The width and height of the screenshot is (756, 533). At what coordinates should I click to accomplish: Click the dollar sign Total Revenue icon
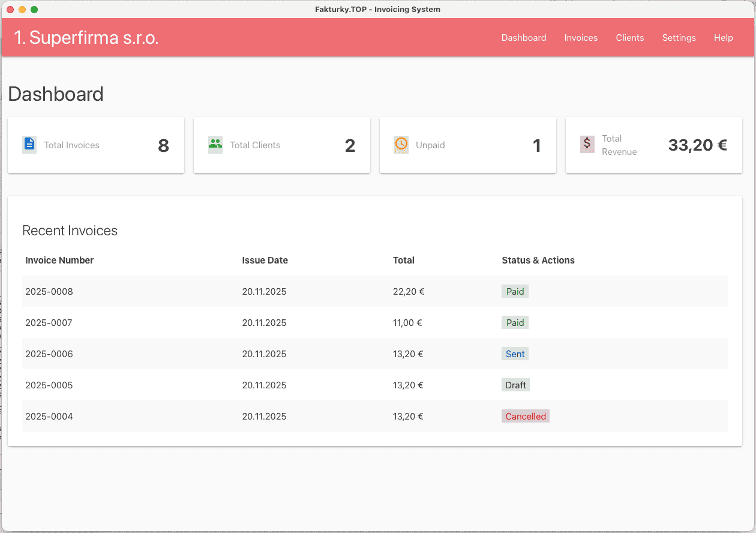587,145
